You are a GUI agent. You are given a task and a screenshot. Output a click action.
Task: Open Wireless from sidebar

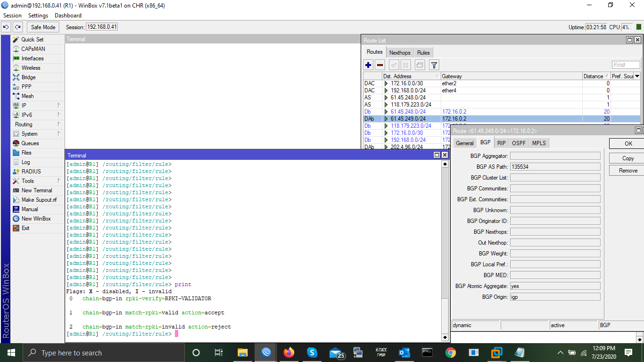tap(31, 68)
